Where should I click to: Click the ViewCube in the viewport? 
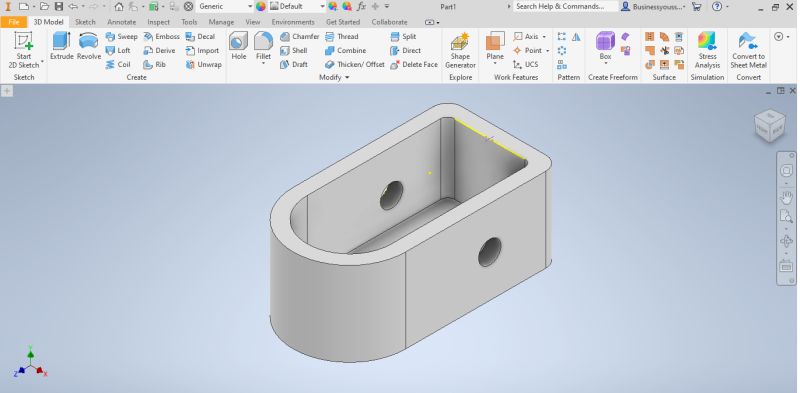click(769, 126)
